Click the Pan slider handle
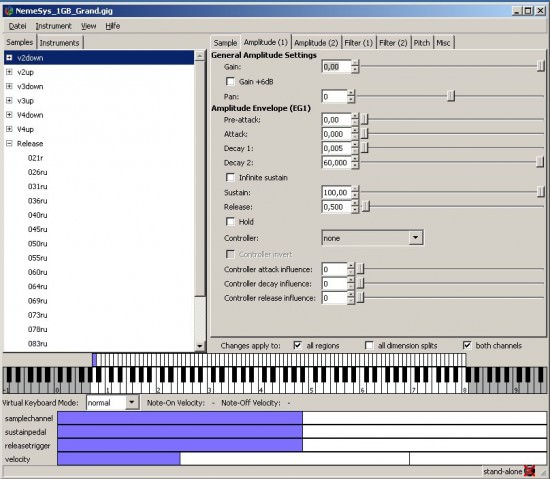 [x=451, y=96]
